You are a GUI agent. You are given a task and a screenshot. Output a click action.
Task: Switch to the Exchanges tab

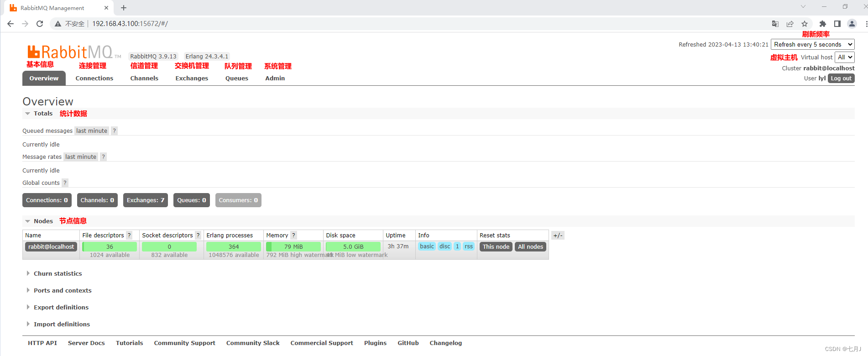[192, 78]
